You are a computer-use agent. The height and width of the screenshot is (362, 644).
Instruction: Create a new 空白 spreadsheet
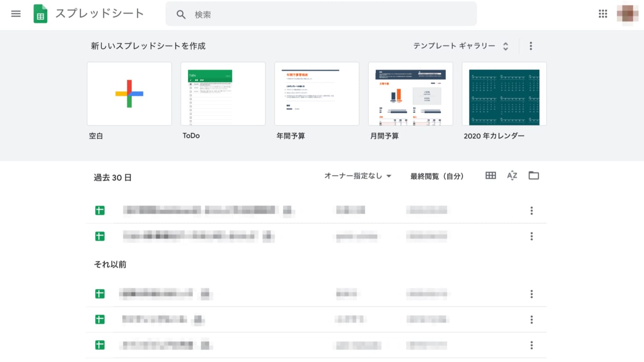[x=129, y=94]
